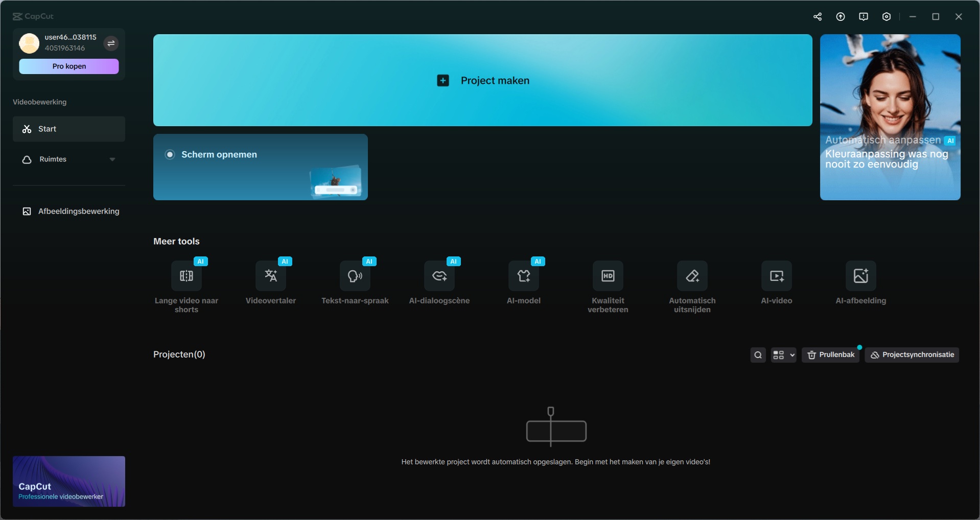
Task: Open the feedback icon in title bar
Action: pos(864,17)
